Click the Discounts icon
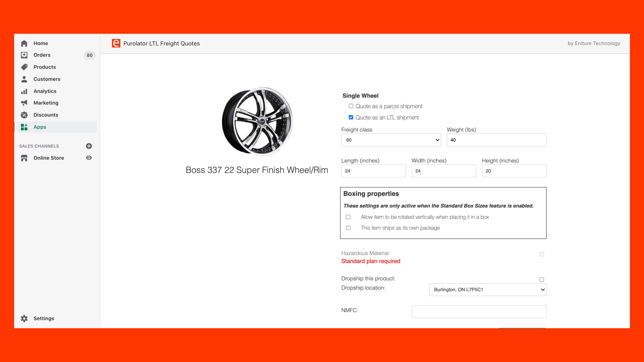 pyautogui.click(x=24, y=115)
